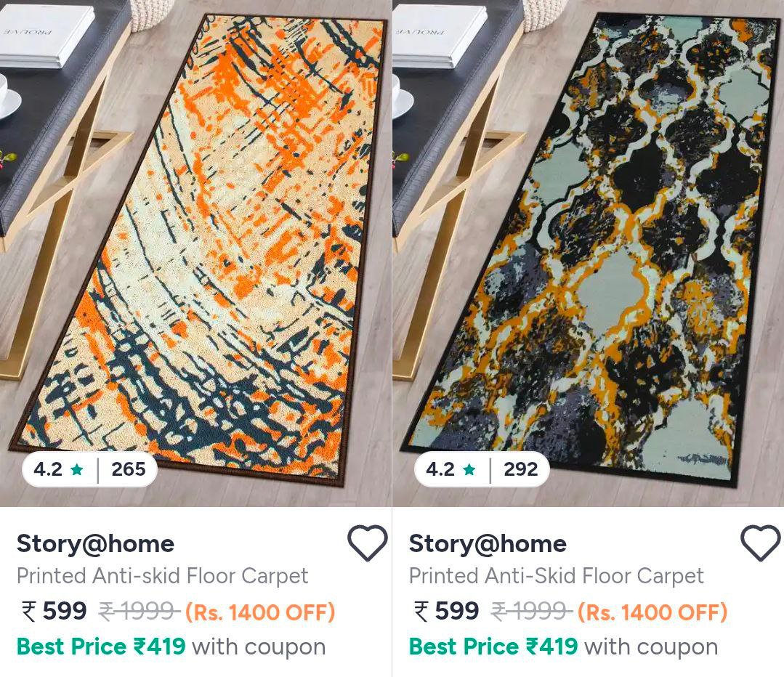Add black patterned carpet to wishlist via heart icon
784x677 pixels.
[760, 543]
